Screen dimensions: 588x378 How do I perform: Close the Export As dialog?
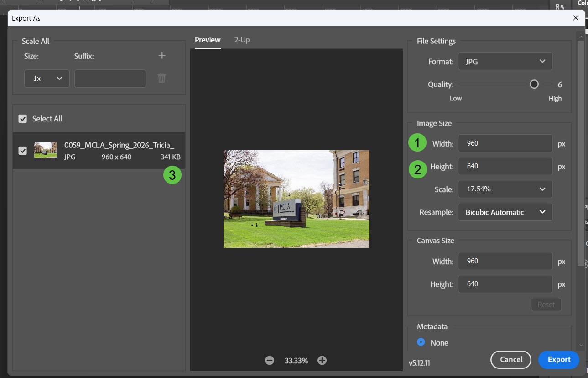(576, 18)
